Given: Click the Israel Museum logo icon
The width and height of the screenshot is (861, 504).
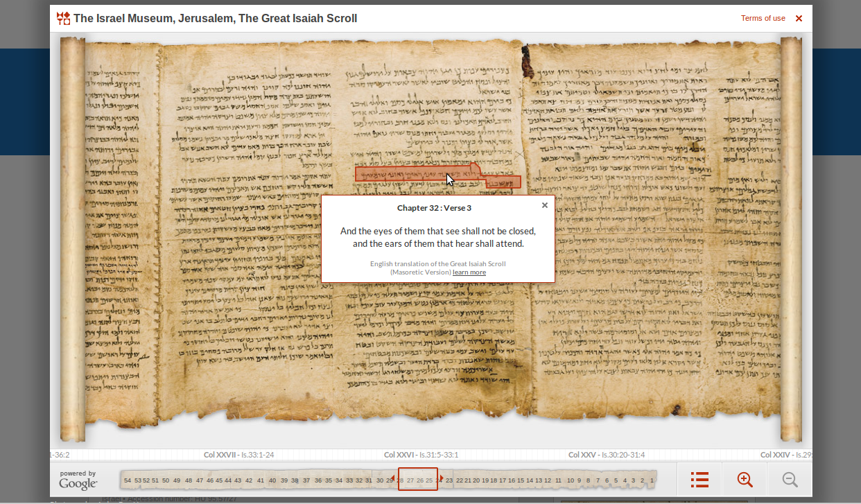Looking at the screenshot, I should point(63,18).
